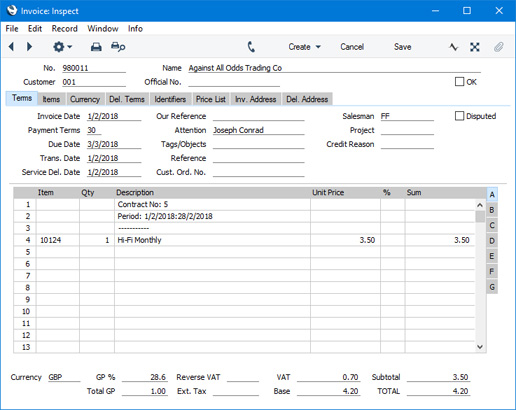Click the telephone call icon
516x410 pixels.
pos(251,47)
